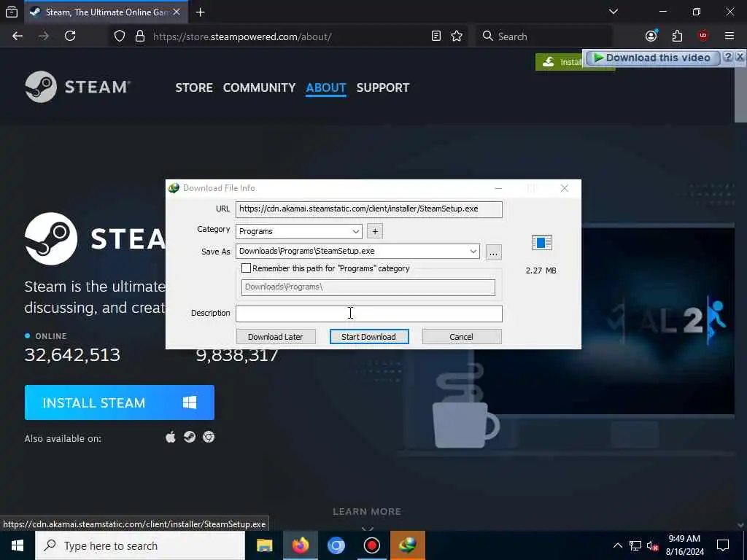Show hidden system tray icons
Image resolution: width=747 pixels, height=560 pixels.
point(617,545)
